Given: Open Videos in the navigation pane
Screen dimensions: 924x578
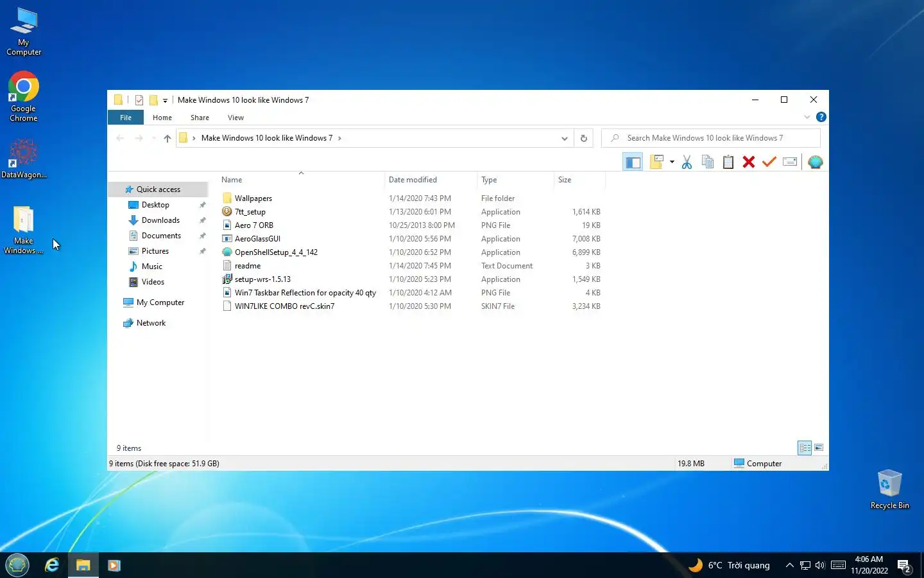Looking at the screenshot, I should pyautogui.click(x=153, y=282).
